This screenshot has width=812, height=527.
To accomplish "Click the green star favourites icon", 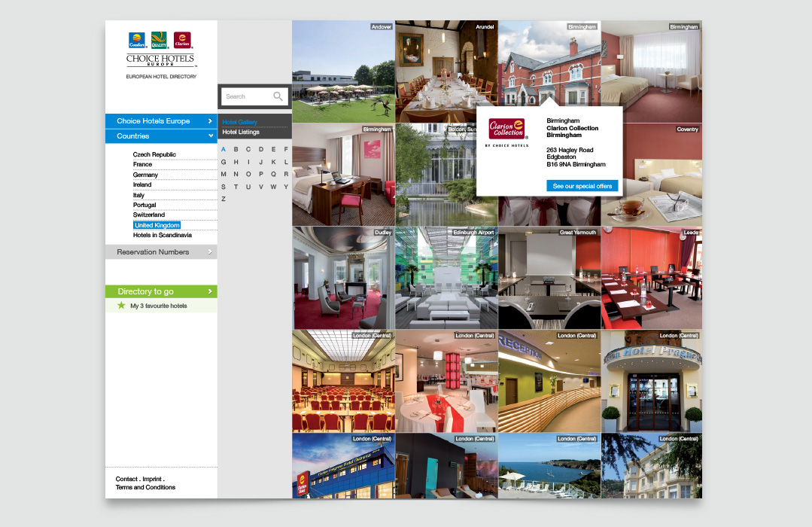I will 121,306.
